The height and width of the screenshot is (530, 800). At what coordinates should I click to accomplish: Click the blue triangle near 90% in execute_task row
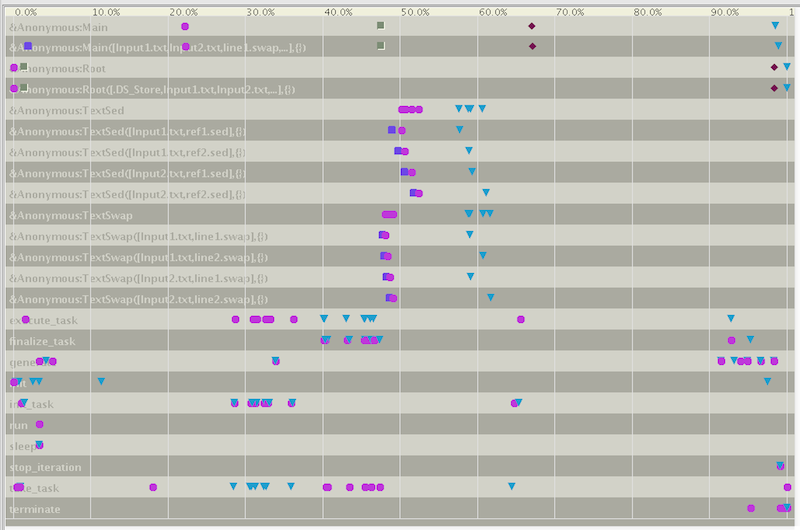coord(731,318)
